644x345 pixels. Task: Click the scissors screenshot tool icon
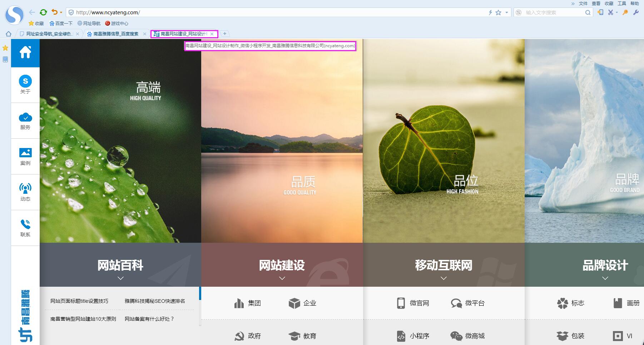tap(610, 13)
